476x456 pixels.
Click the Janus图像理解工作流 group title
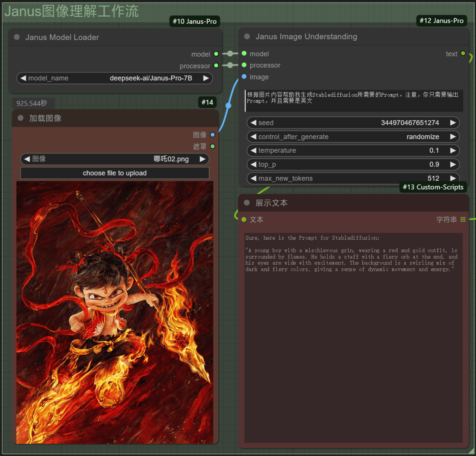(72, 11)
